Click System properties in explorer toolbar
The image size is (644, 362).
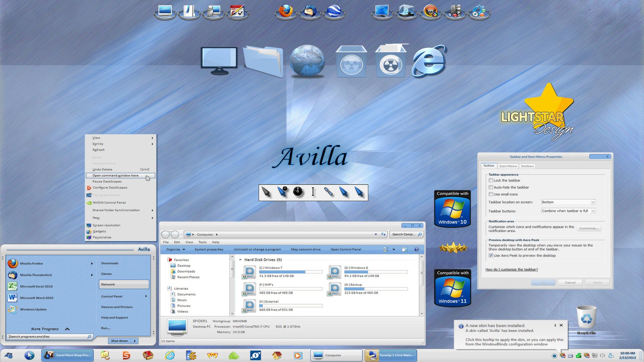(x=209, y=249)
